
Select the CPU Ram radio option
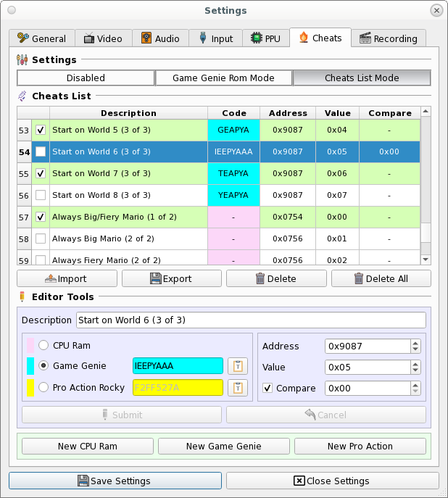tap(43, 345)
